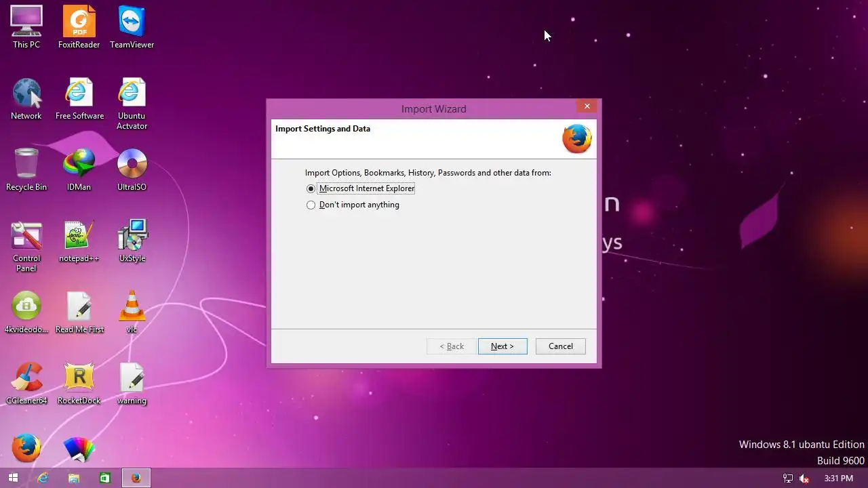The image size is (868, 488).
Task: Launch notepad++ desktop icon
Action: [x=79, y=241]
